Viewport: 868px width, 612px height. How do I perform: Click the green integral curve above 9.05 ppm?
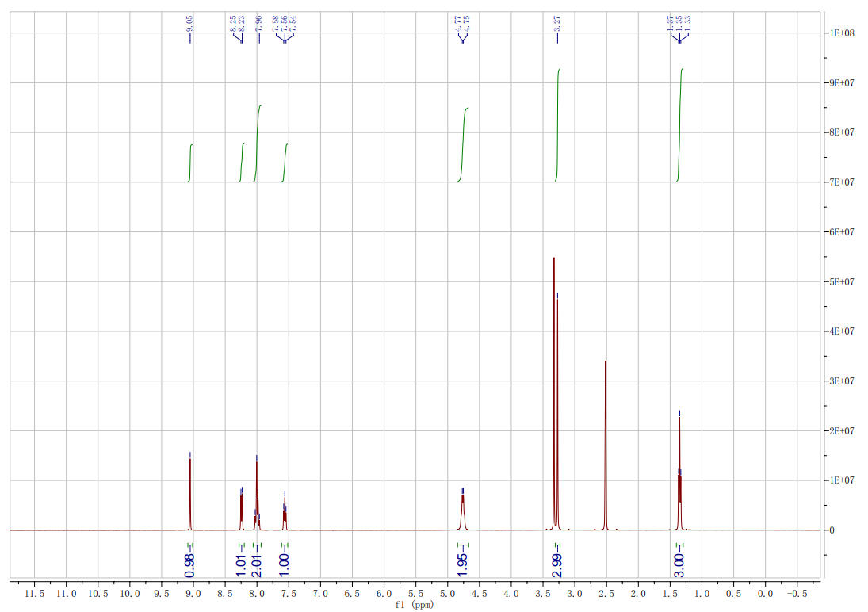point(190,163)
